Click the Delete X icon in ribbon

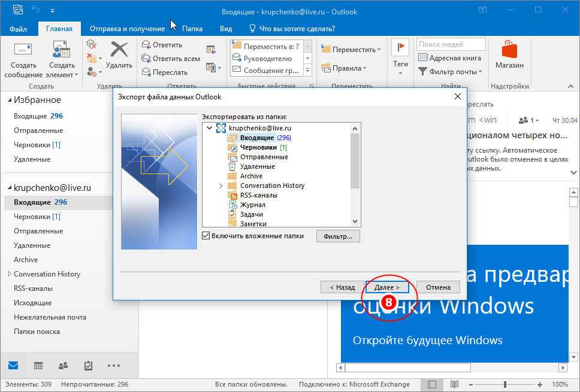coord(119,50)
